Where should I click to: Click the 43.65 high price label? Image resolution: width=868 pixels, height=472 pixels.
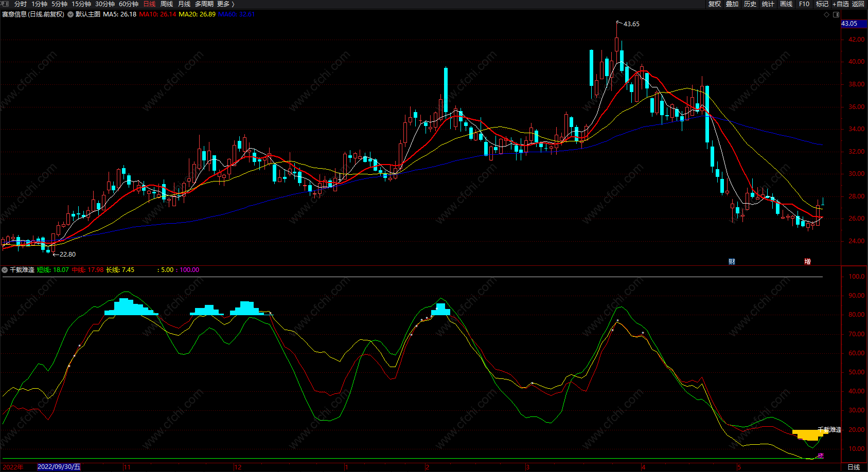click(x=631, y=24)
